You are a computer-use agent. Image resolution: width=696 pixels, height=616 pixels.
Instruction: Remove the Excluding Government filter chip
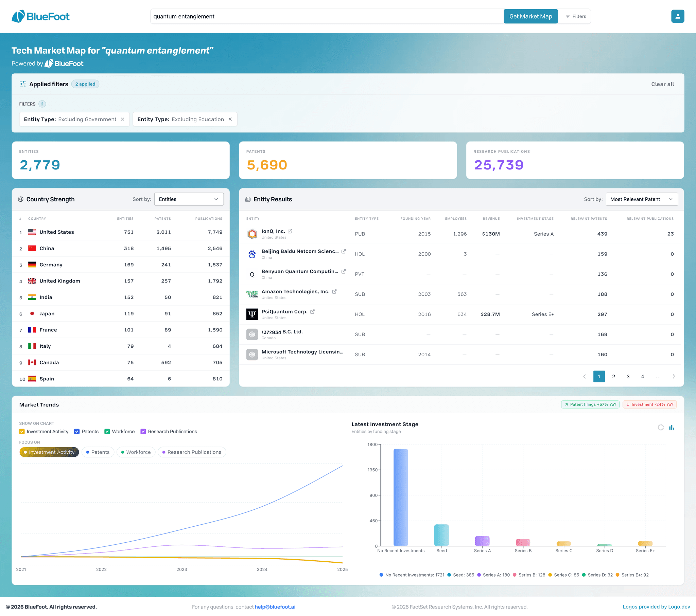pos(123,119)
